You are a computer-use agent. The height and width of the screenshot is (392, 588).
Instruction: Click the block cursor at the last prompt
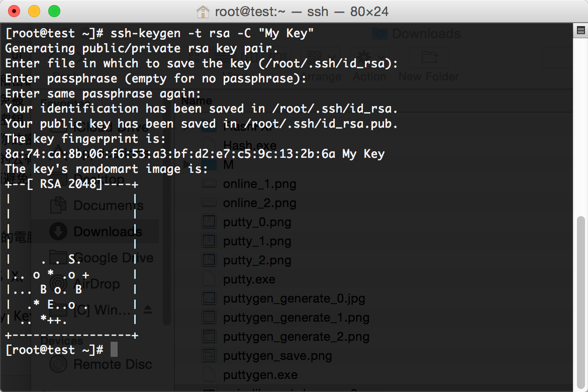point(114,350)
